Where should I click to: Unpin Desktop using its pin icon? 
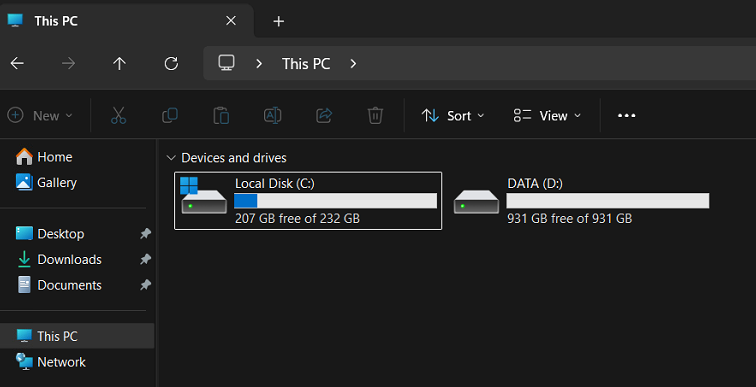(145, 234)
